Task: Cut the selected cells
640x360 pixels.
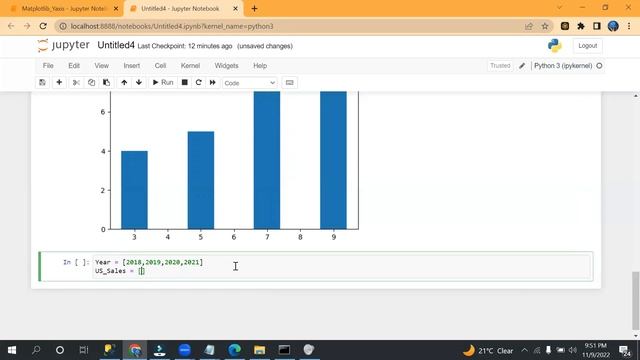Action: tap(76, 82)
